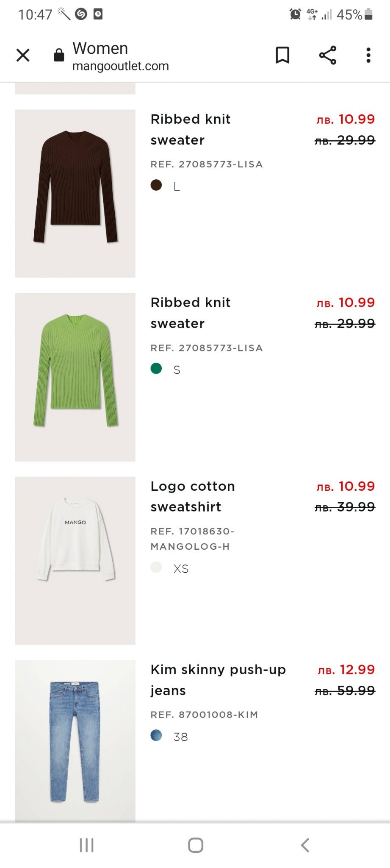Open the brown ribbed knit sweater title

coord(191,129)
